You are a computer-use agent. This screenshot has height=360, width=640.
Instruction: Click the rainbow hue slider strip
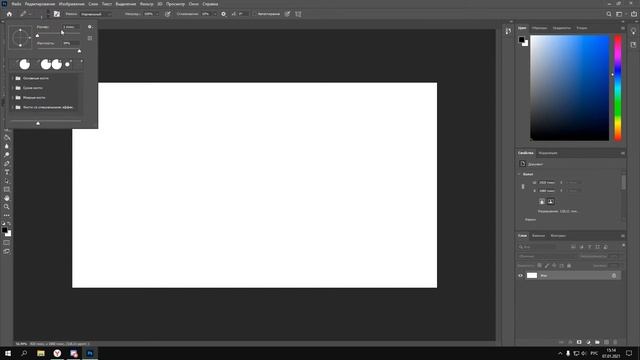(x=618, y=88)
